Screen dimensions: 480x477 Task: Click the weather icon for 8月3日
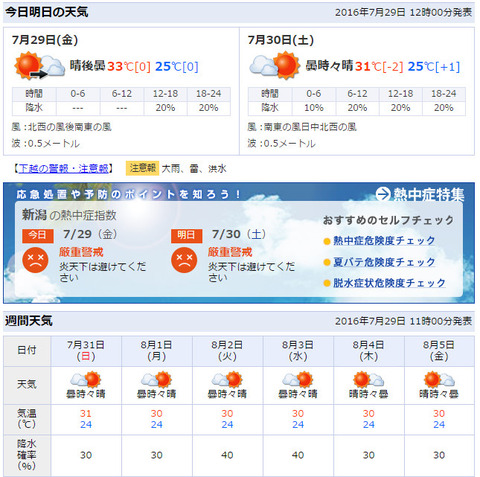click(298, 380)
